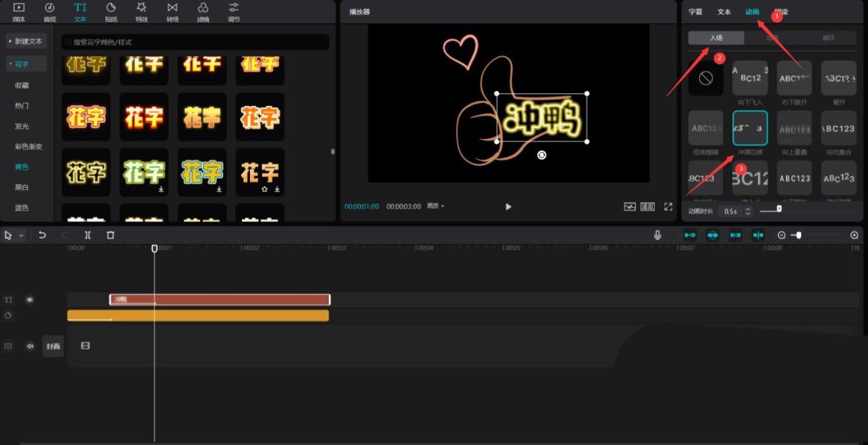
Task: Open the 滤镜 filters panel
Action: click(x=203, y=11)
